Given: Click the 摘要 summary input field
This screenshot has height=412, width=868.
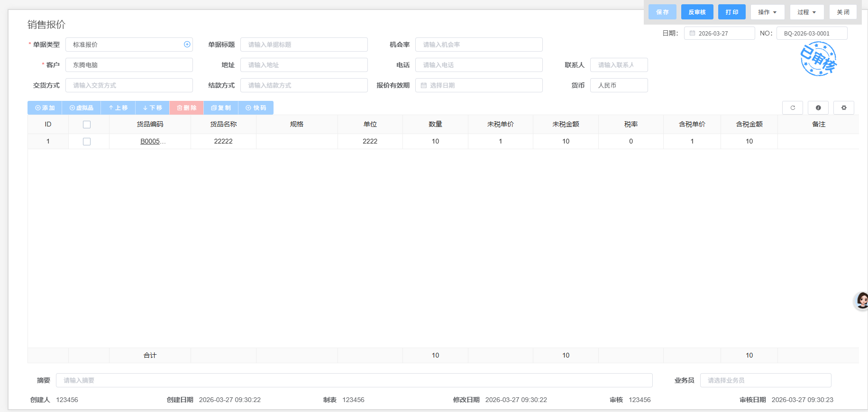Looking at the screenshot, I should [x=354, y=380].
